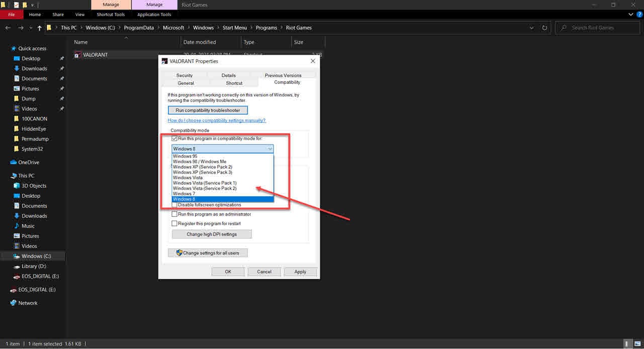Switch to details view icon in status bar
Image resolution: width=644 pixels, height=349 pixels.
pyautogui.click(x=628, y=344)
